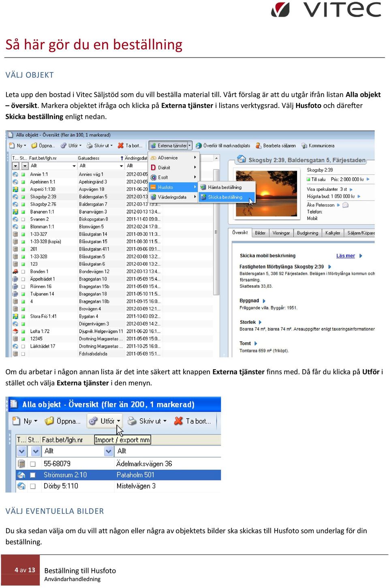The height and width of the screenshot is (588, 389).
Task: Expand the arrow next to Tomt
Action: [x=255, y=344]
